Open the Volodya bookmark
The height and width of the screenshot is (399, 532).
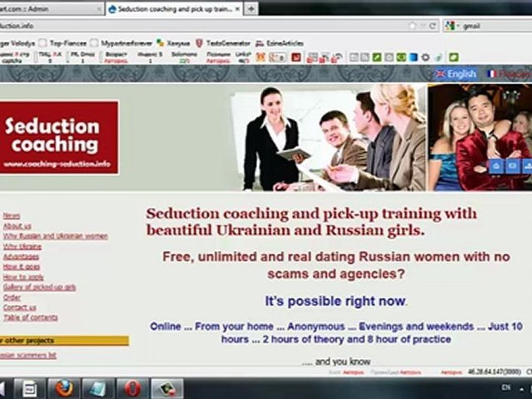[x=17, y=43]
